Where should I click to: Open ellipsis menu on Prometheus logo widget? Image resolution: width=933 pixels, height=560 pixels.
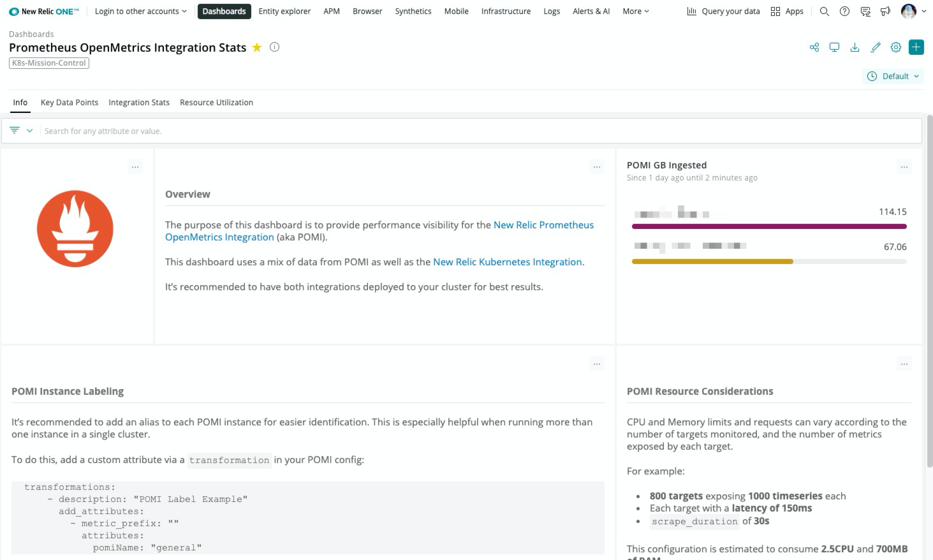coord(135,167)
